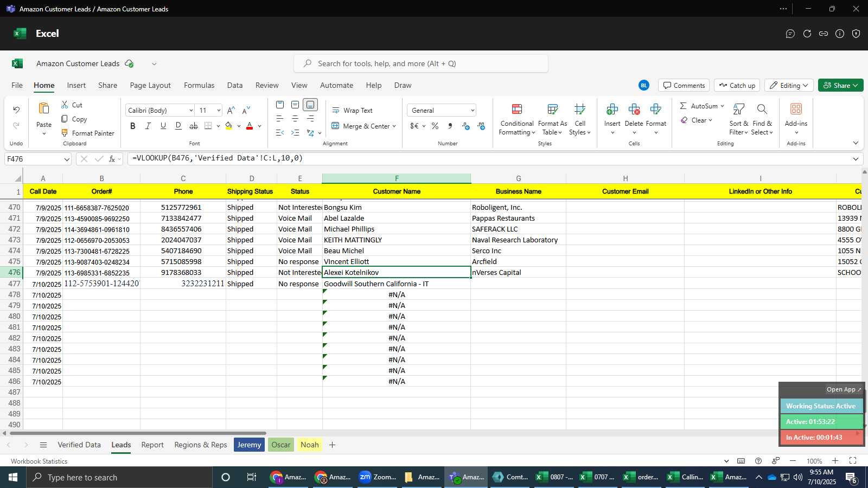Open the cell borders icon
This screenshot has width=868, height=488.
208,126
